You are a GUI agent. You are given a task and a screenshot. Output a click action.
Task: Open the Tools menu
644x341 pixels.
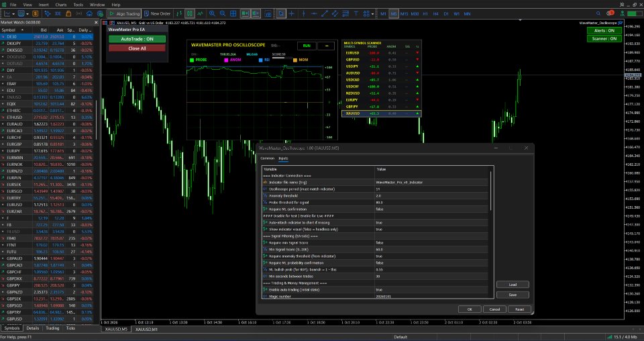tap(78, 5)
